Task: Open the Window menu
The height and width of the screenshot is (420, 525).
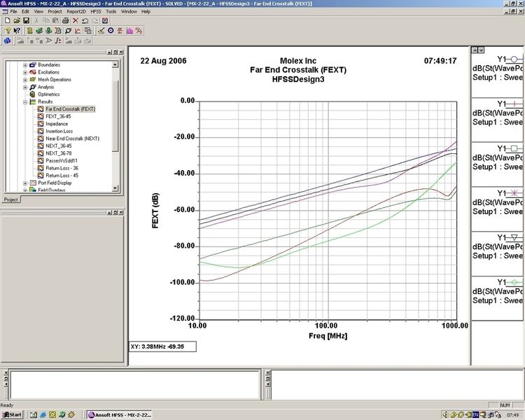Action: point(129,11)
